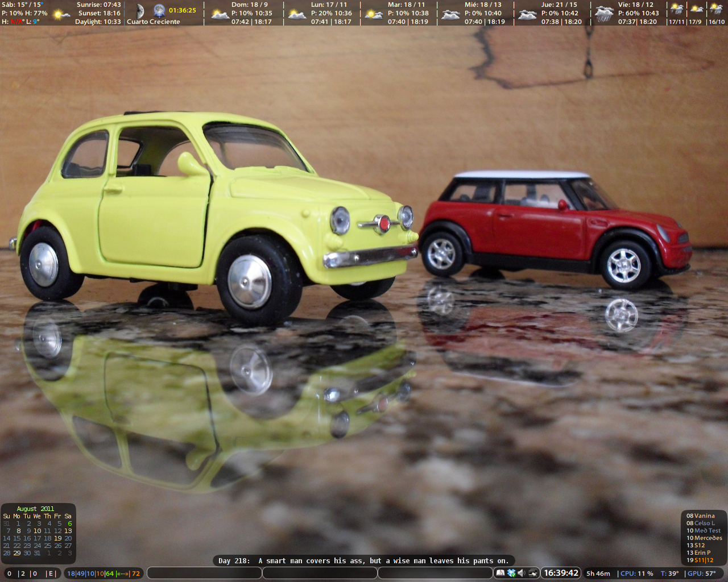Select the "08 Celso L" entry
728x582 pixels.
(701, 523)
